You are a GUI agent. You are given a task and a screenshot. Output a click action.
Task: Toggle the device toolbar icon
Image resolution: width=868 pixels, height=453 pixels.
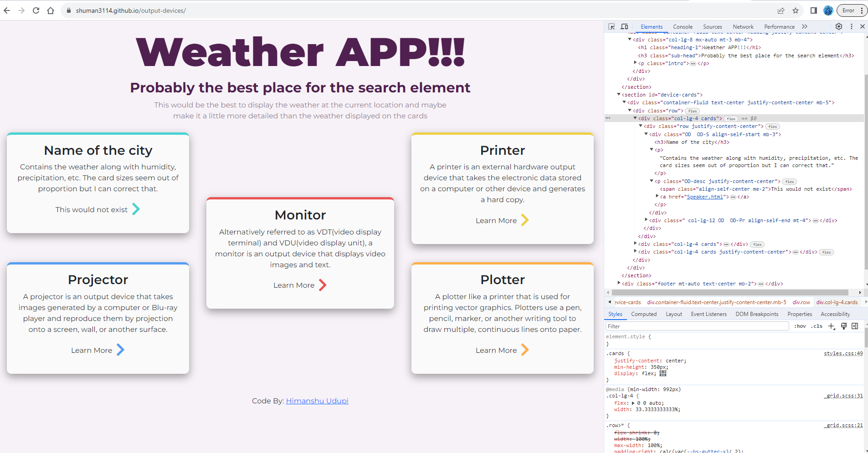pyautogui.click(x=624, y=27)
